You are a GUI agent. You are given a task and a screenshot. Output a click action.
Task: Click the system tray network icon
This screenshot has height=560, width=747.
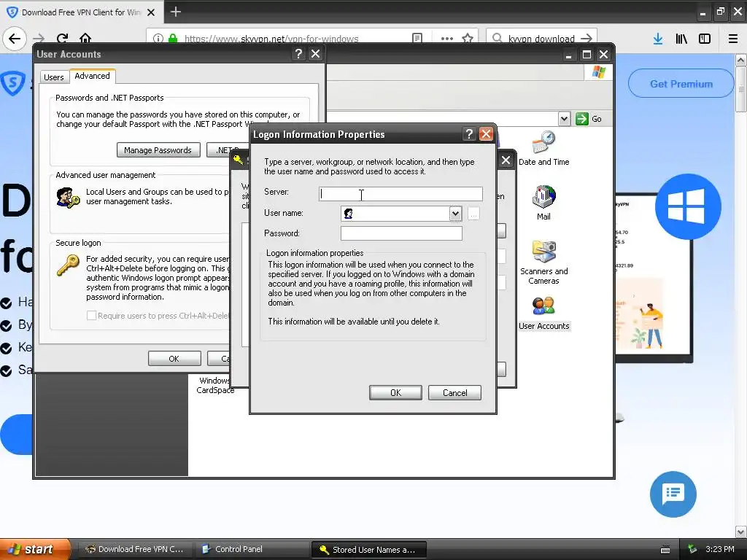pyautogui.click(x=692, y=549)
